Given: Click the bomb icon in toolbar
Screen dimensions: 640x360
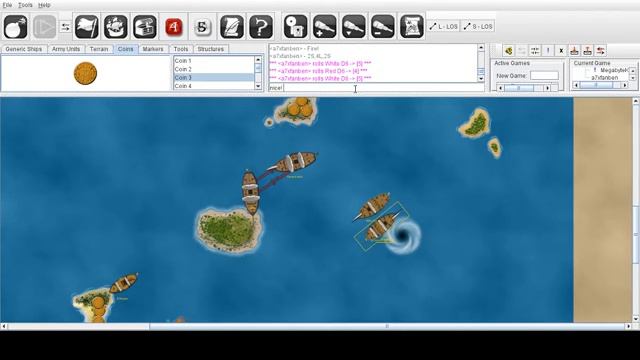Looking at the screenshot, I should click(16, 27).
